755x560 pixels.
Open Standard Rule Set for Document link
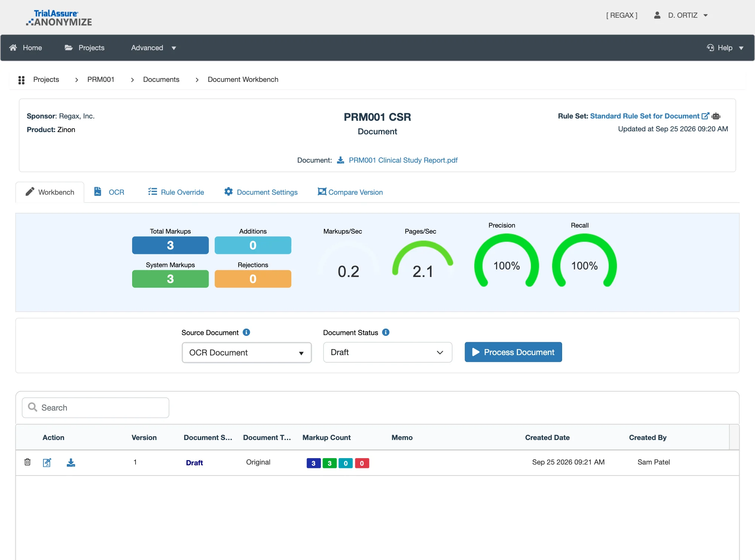645,116
